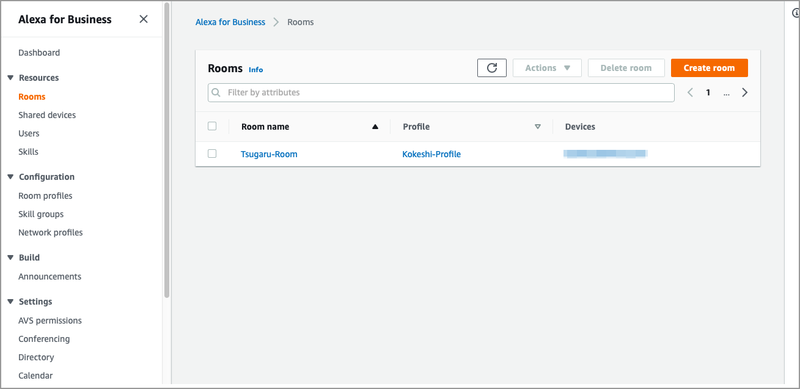Focus the Filter by attributes field
The width and height of the screenshot is (800, 389).
click(441, 93)
